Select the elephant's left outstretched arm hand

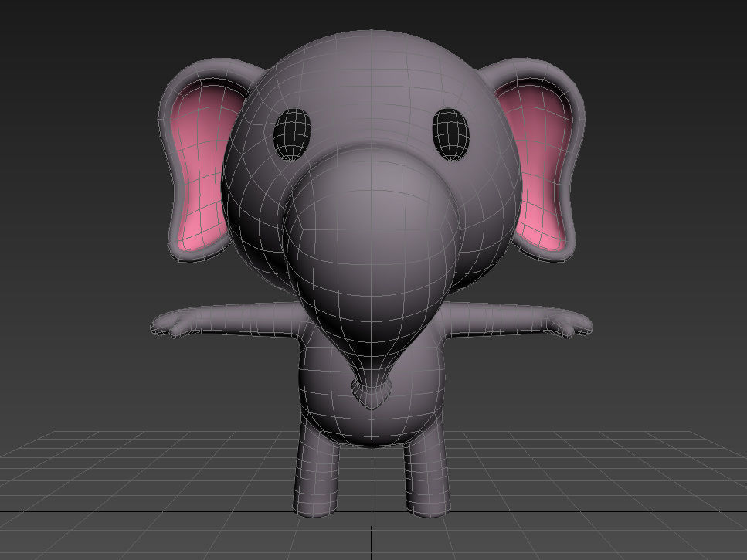(171, 324)
